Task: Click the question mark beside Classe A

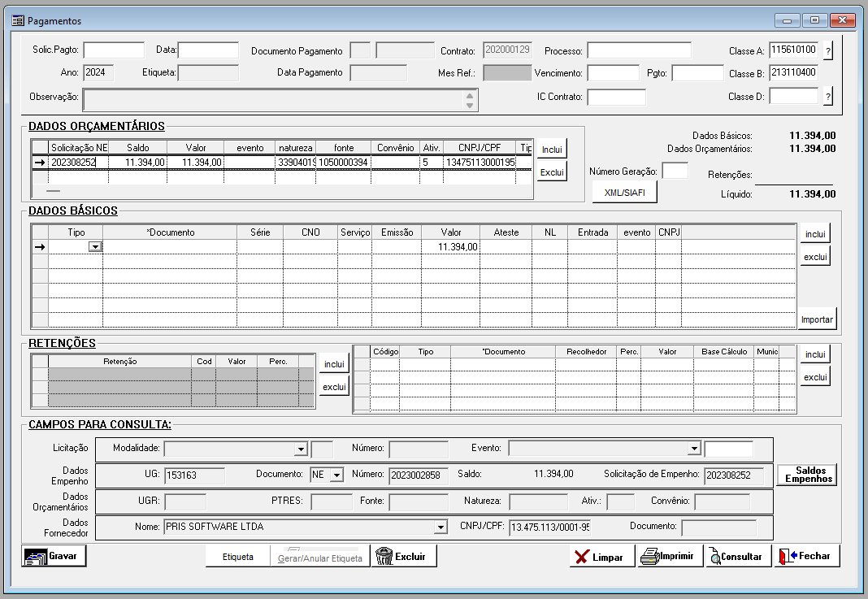Action: coord(828,51)
